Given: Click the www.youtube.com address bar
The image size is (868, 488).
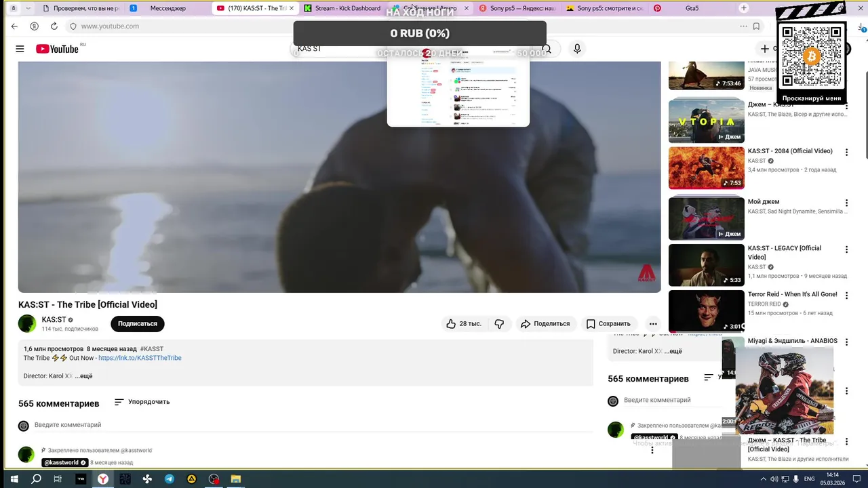Looking at the screenshot, I should coord(110,26).
